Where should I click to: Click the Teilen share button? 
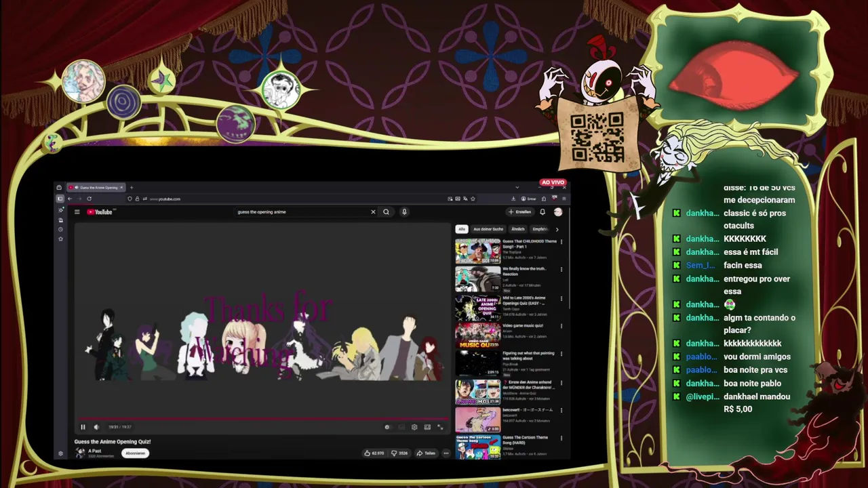point(426,453)
